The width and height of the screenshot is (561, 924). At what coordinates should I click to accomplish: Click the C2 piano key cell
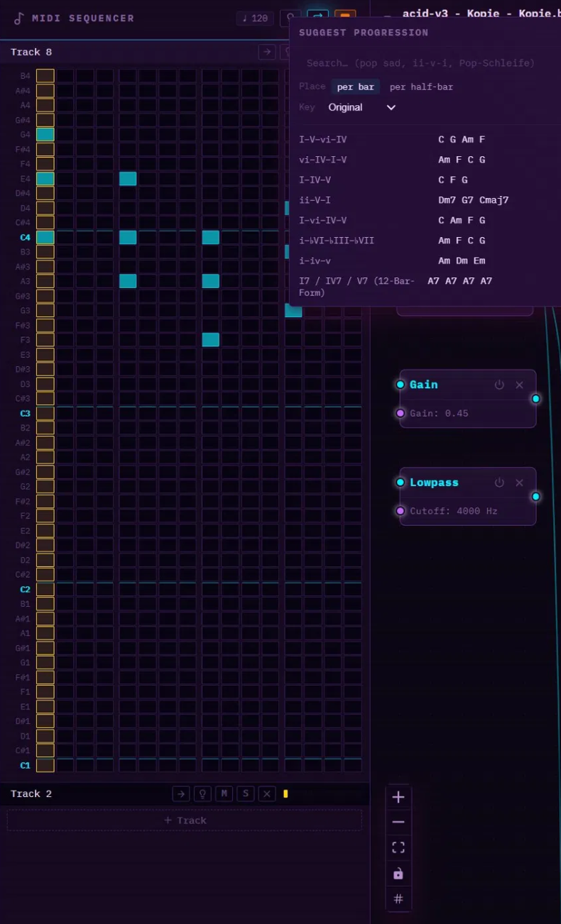[45, 589]
